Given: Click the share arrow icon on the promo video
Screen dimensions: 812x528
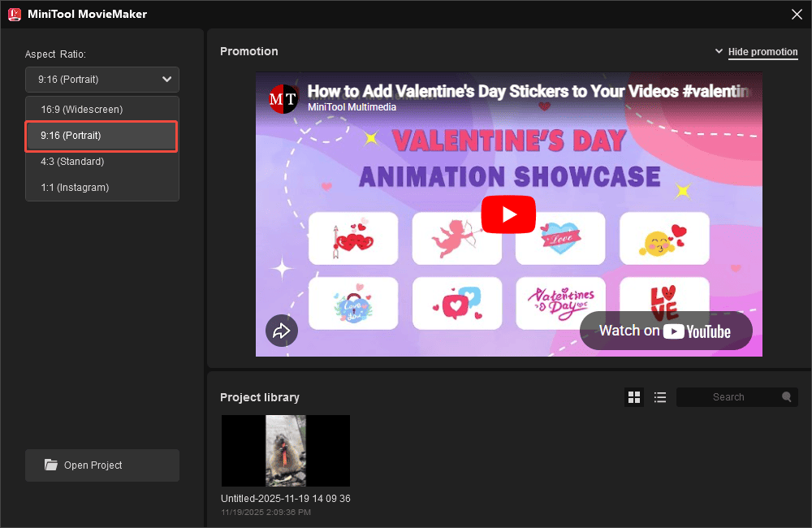Looking at the screenshot, I should click(x=281, y=331).
